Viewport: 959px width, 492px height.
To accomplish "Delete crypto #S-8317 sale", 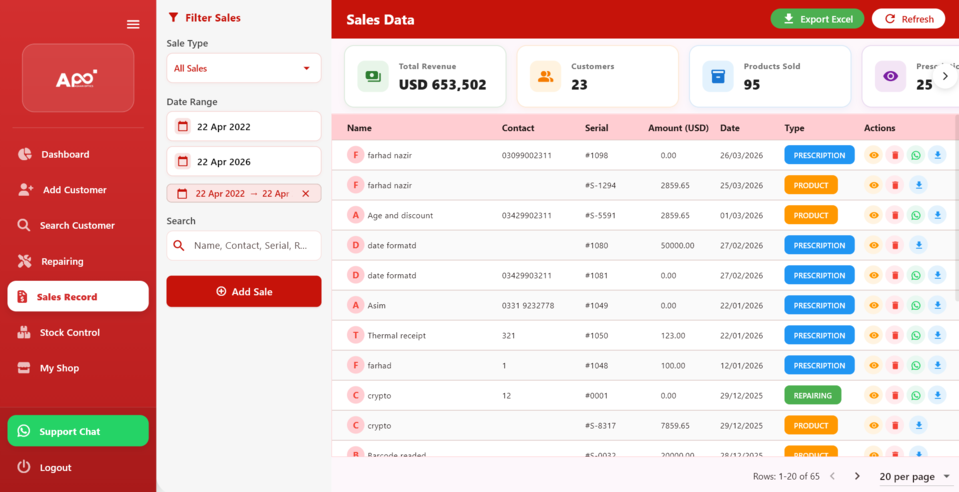I will click(x=895, y=425).
